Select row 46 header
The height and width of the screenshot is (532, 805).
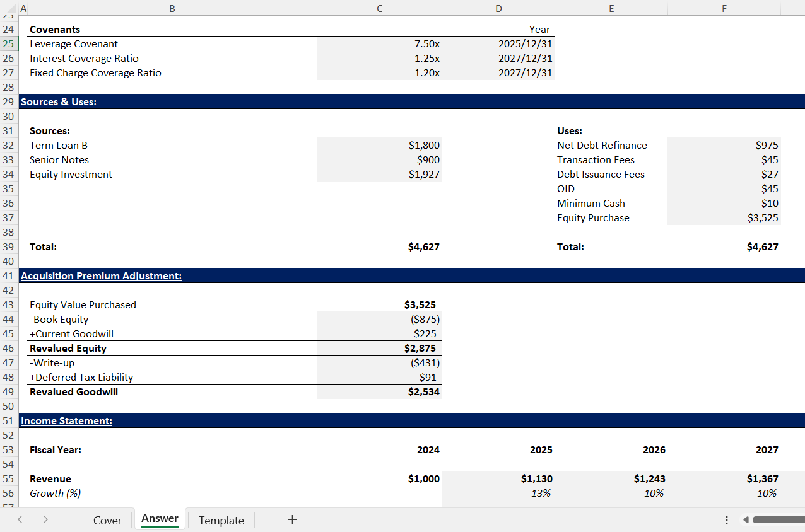(x=8, y=349)
